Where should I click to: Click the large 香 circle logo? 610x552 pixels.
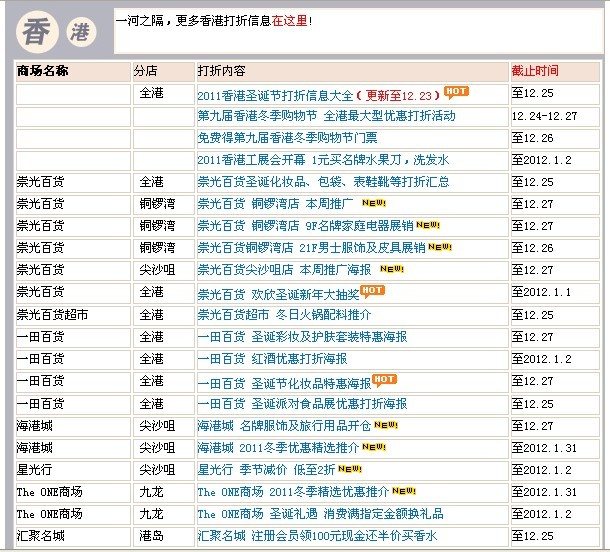[37, 32]
